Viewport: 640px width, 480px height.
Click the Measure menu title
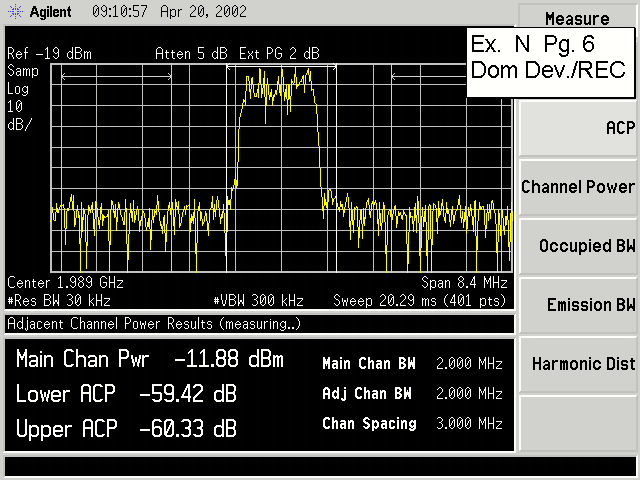pos(578,19)
